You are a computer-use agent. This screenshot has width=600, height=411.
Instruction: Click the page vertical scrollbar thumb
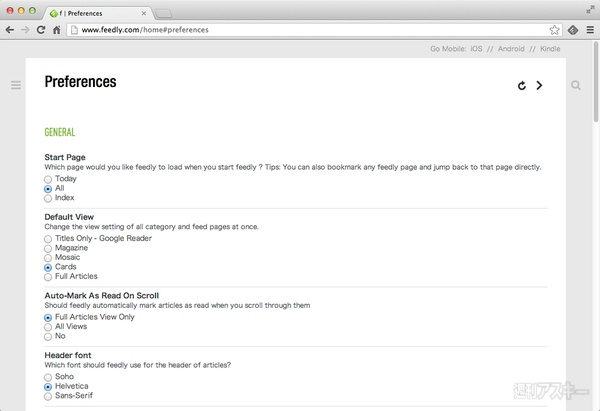(596, 82)
